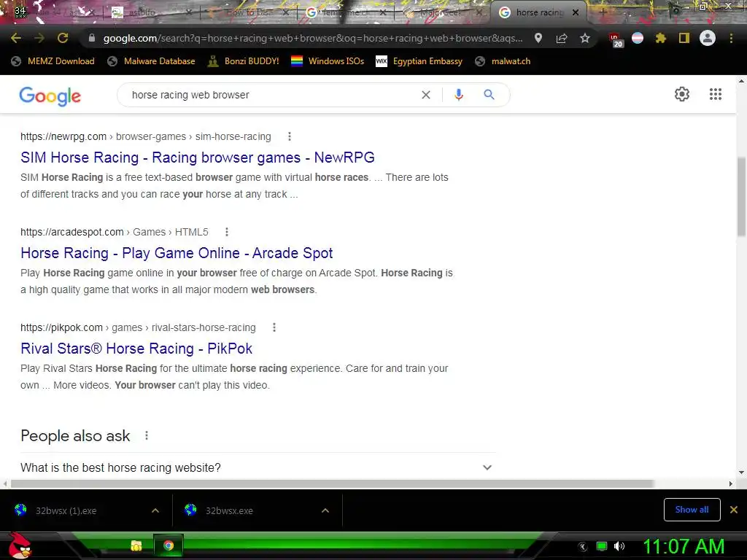Show hidden tray icons

coord(582,547)
